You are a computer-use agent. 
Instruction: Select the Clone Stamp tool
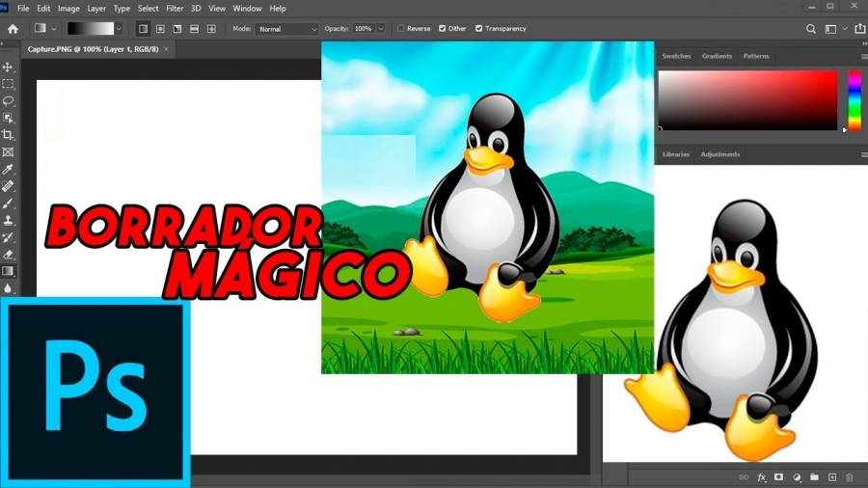tap(9, 220)
